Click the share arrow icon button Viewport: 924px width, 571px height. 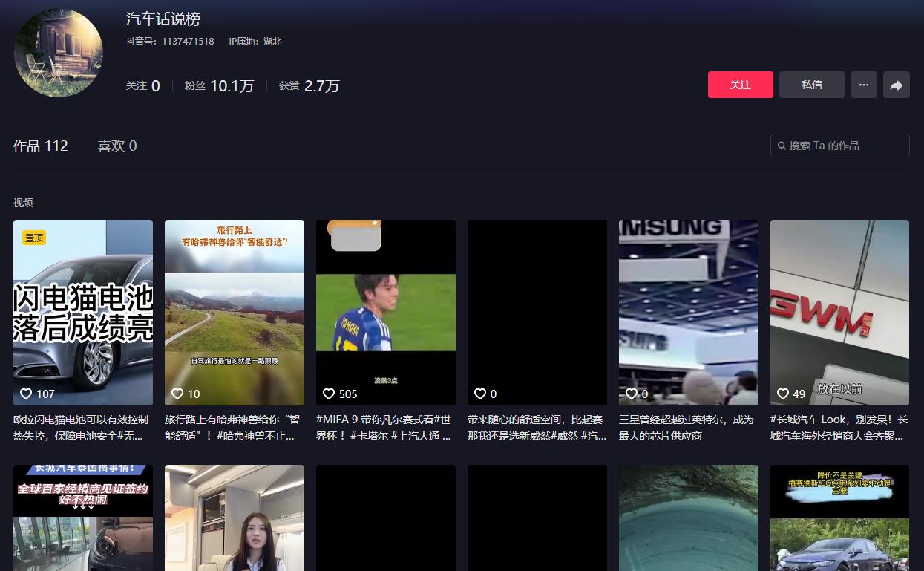(897, 85)
